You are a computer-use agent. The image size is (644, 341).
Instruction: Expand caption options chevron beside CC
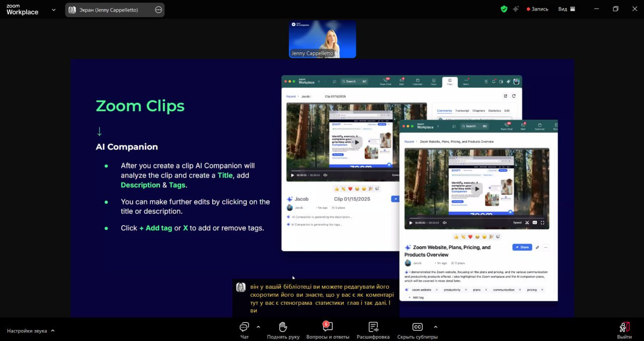pos(435,326)
